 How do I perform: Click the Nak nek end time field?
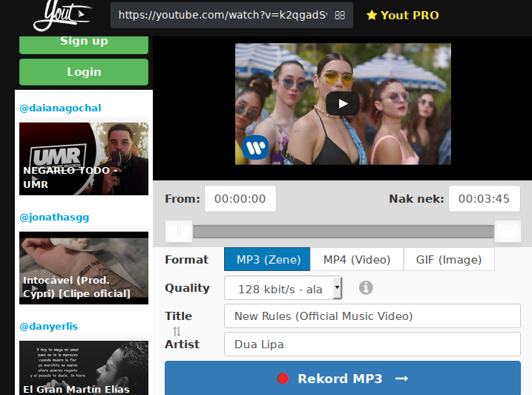click(x=485, y=199)
